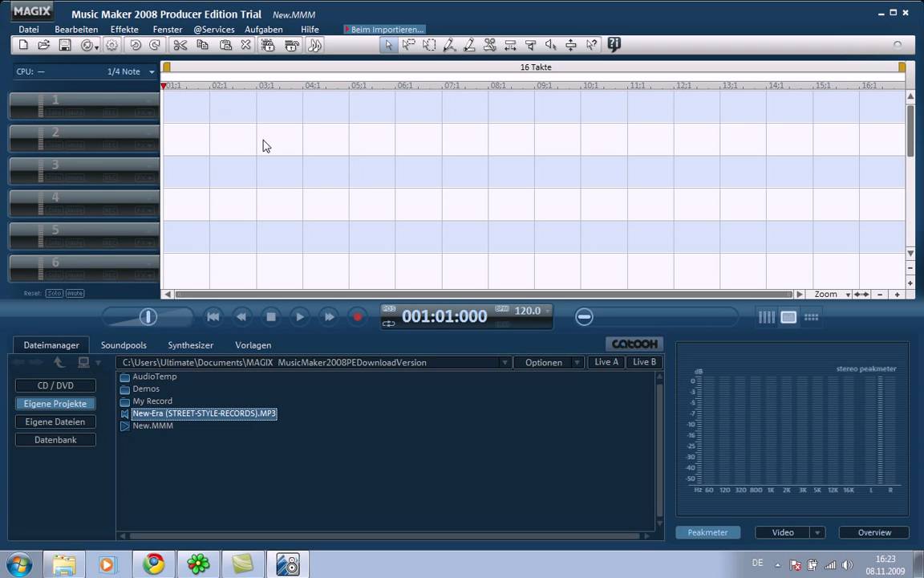Undo the last action
Image resolution: width=924 pixels, height=578 pixels.
(x=135, y=45)
